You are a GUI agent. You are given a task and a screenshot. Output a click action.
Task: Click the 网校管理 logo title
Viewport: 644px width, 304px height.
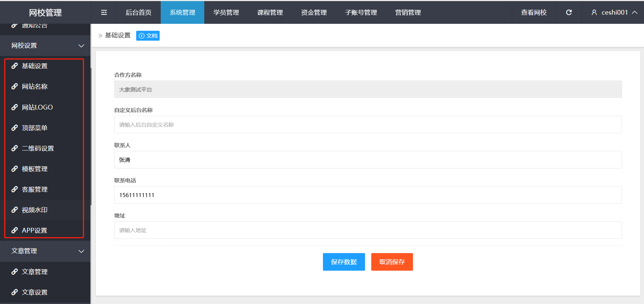[x=45, y=13]
